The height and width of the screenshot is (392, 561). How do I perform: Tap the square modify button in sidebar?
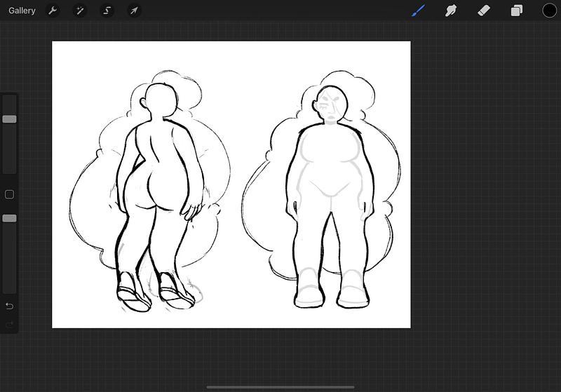click(x=9, y=194)
